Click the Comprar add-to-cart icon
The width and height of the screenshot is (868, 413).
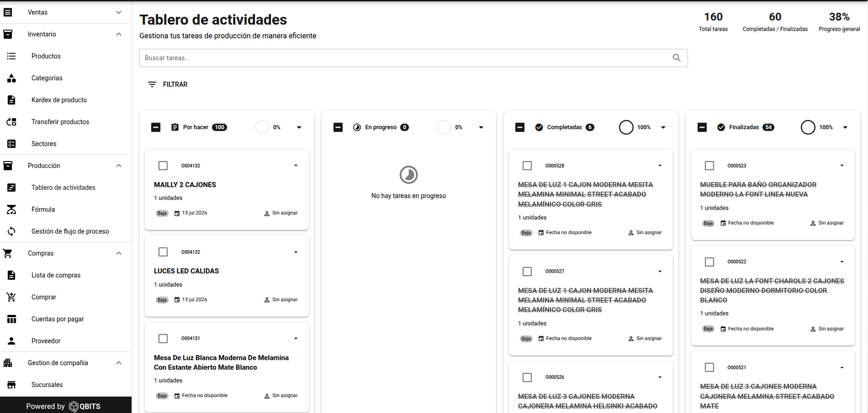[x=11, y=297]
